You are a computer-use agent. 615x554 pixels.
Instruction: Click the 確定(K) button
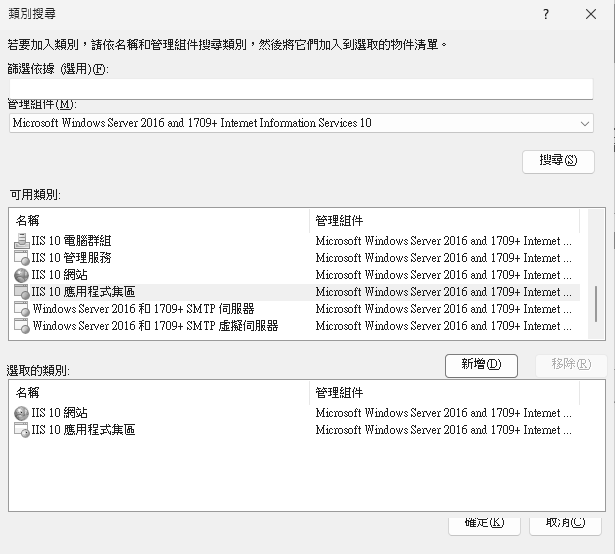[x=484, y=525]
